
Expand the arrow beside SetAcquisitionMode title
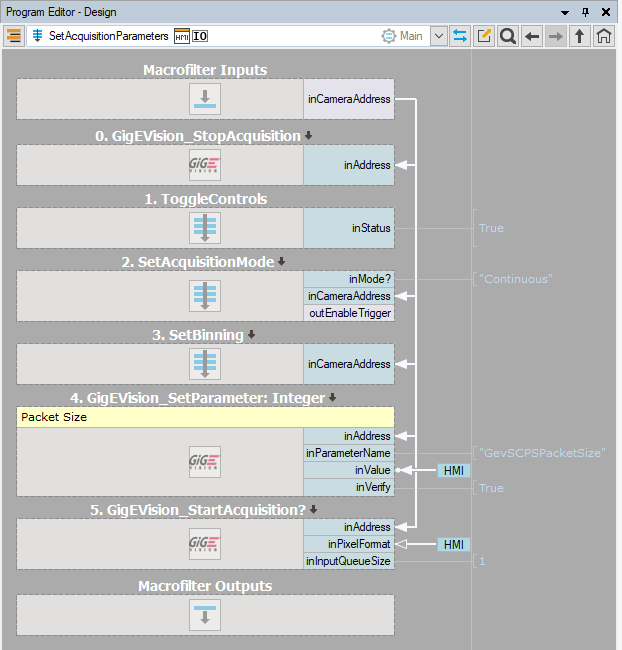[x=282, y=262]
